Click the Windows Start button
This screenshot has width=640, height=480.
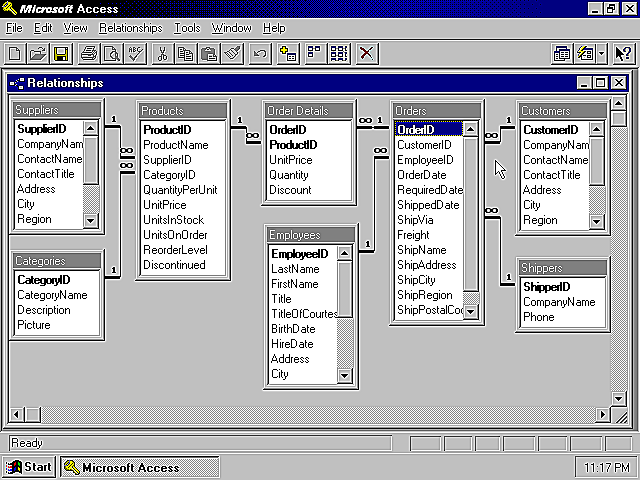[29, 467]
